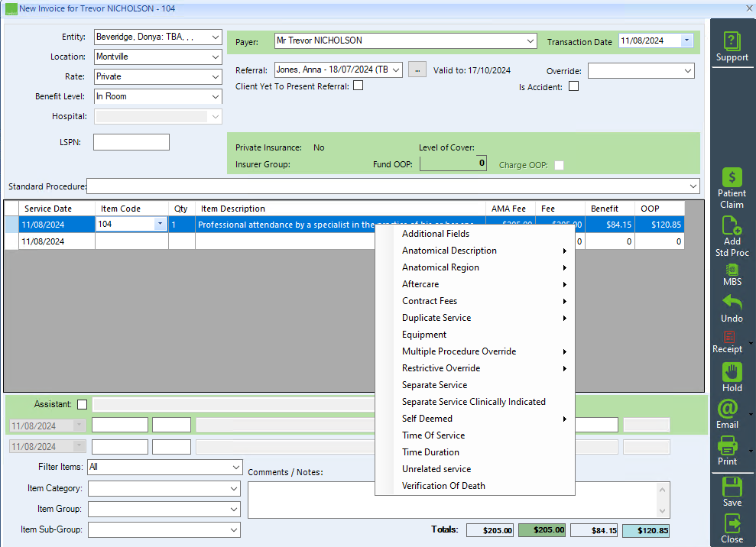The width and height of the screenshot is (756, 547).
Task: Select Separate Service Clinically Indicated
Action: [x=475, y=402]
